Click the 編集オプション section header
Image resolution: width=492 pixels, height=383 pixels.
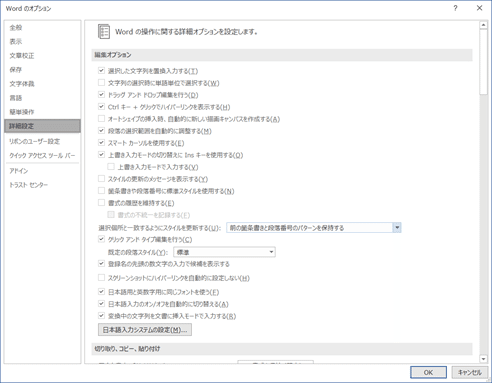click(282, 55)
